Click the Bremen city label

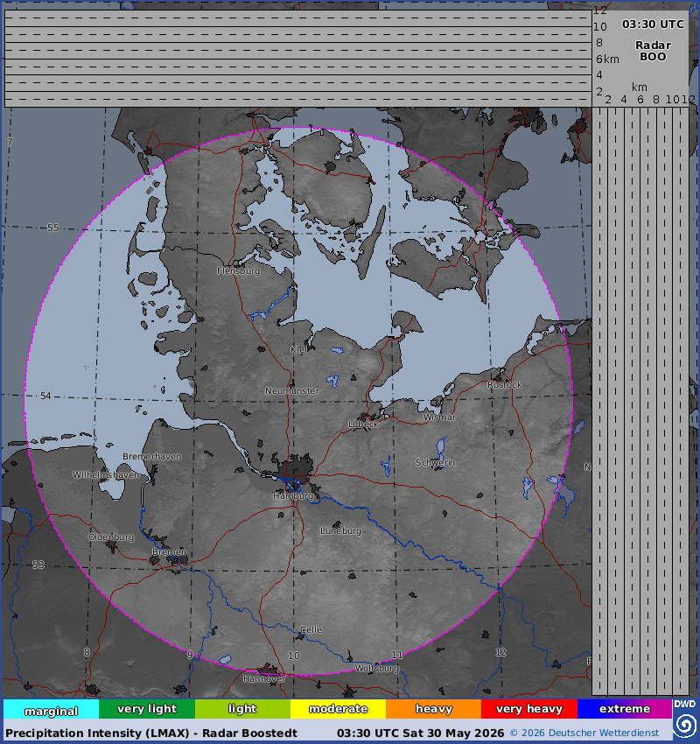(169, 551)
